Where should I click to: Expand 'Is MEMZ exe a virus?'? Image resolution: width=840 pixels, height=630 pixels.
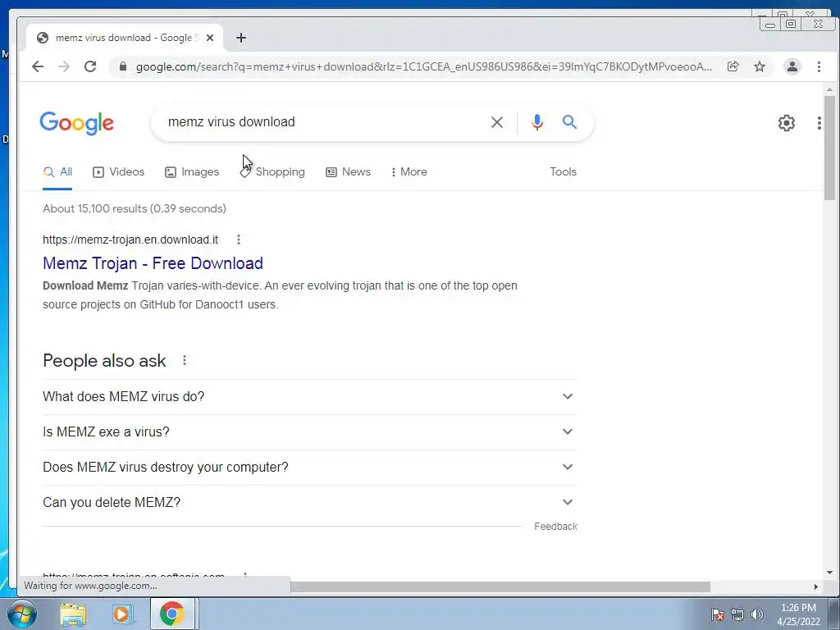tap(309, 431)
